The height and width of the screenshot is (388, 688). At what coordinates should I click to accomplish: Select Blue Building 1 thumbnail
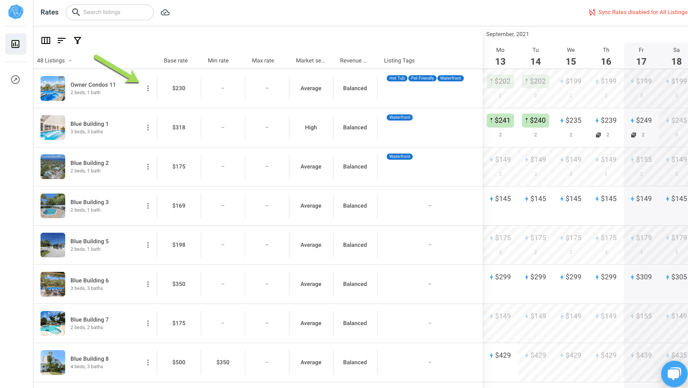coord(53,127)
